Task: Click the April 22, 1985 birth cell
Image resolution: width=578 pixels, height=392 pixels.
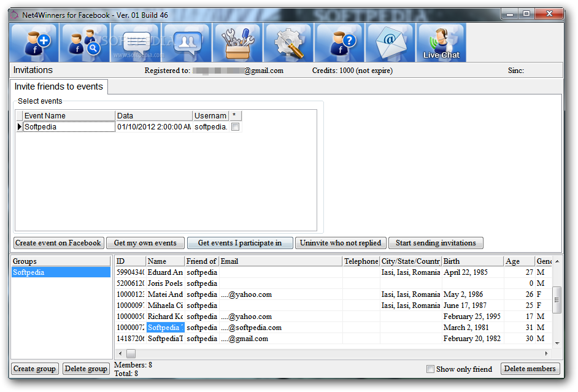Action: tap(473, 272)
